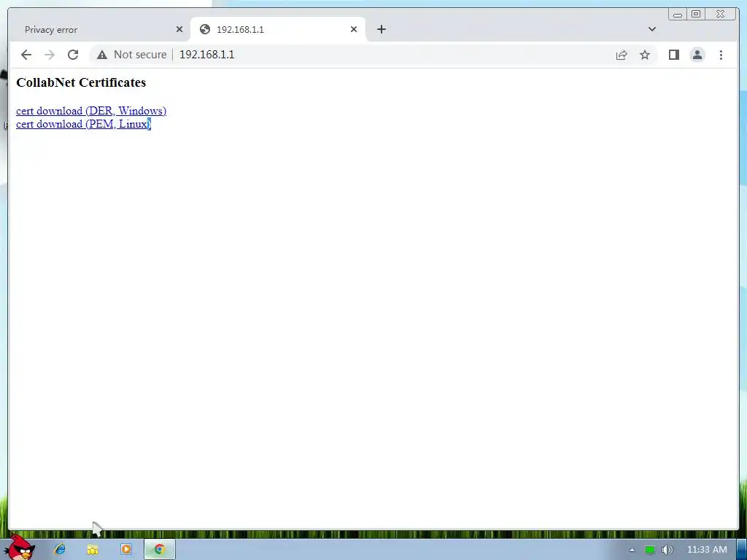The image size is (747, 560).
Task: Download the DER Windows certificate
Action: [x=91, y=111]
